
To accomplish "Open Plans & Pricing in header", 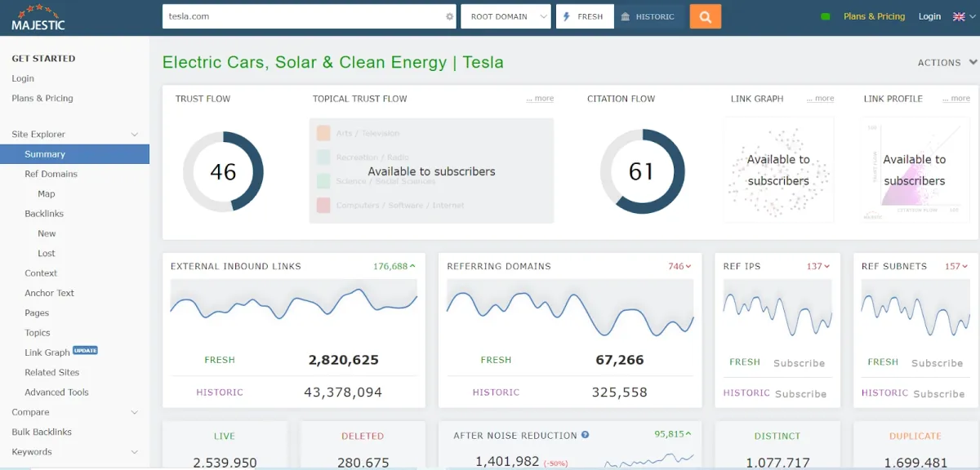I will click(x=874, y=16).
